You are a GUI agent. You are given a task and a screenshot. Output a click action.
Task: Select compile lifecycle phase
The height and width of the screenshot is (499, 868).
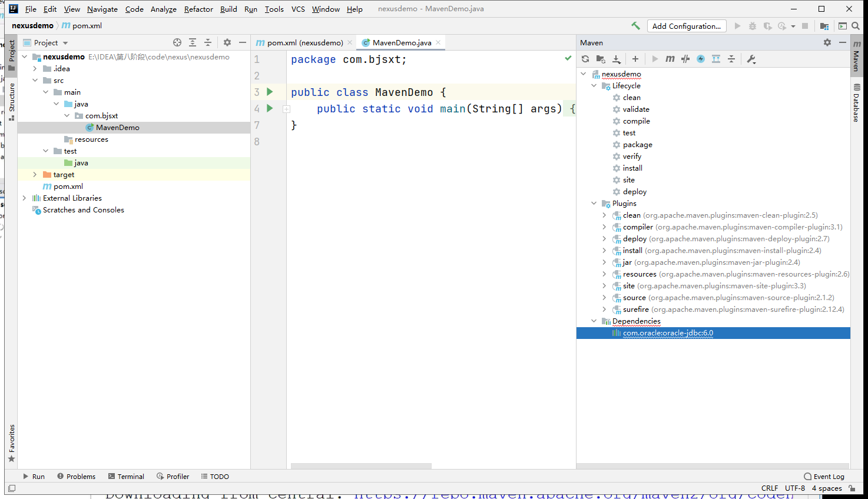636,121
